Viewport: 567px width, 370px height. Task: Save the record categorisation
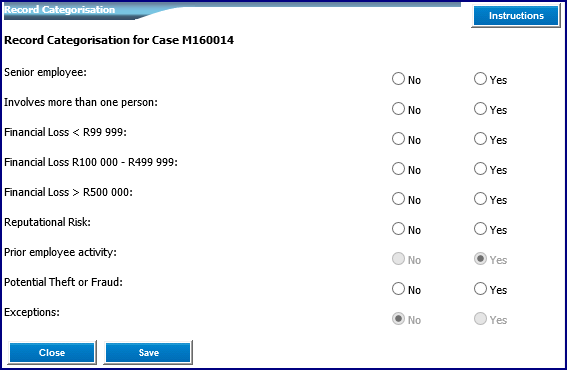click(148, 353)
